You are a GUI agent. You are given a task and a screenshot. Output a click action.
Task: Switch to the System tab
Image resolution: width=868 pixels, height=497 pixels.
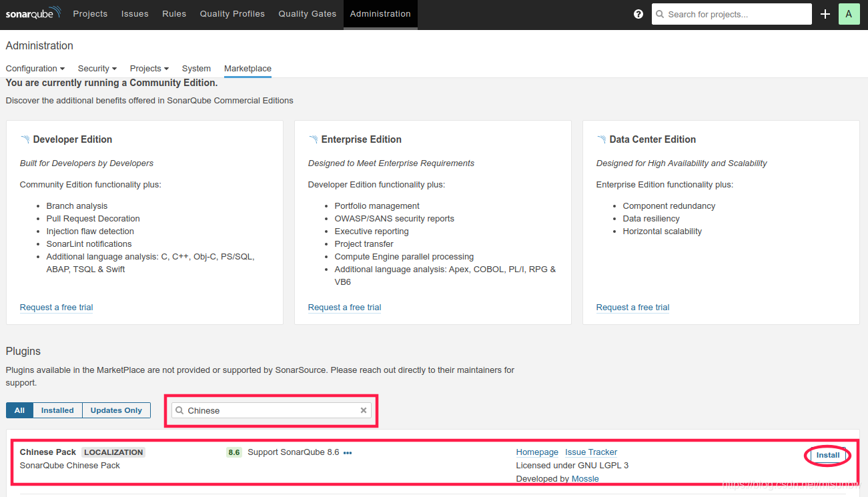[196, 69]
